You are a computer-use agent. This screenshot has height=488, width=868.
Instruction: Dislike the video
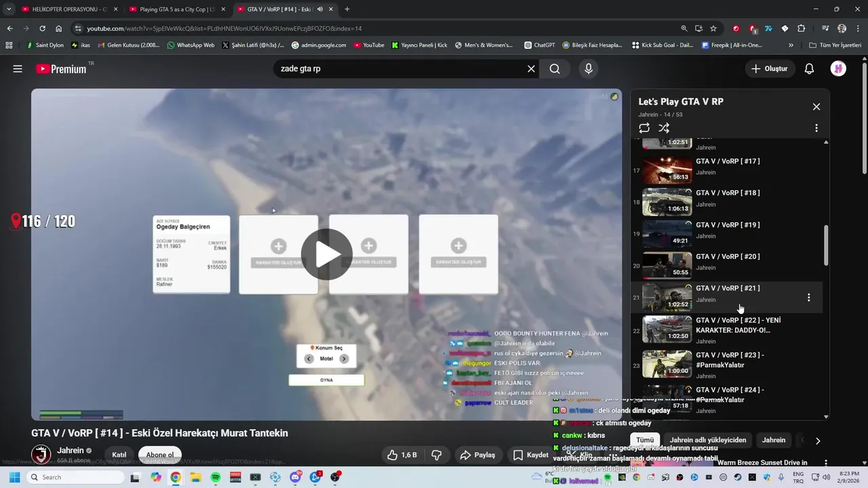coord(437,455)
